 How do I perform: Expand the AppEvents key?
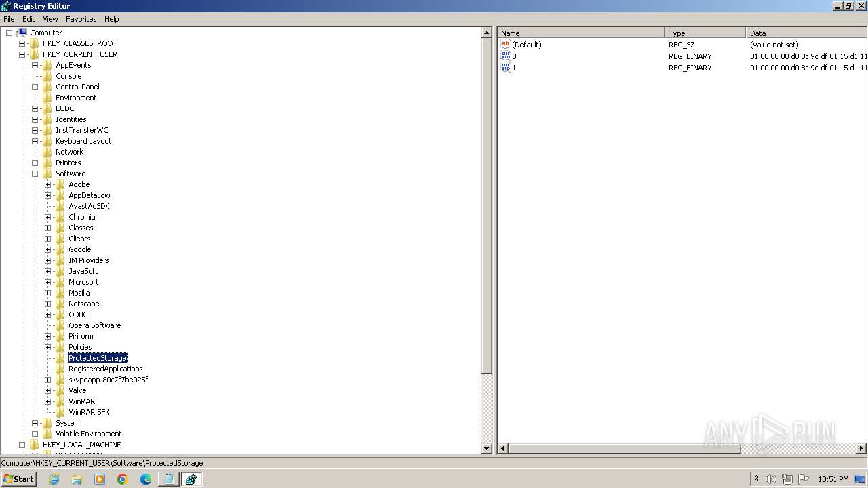click(35, 65)
